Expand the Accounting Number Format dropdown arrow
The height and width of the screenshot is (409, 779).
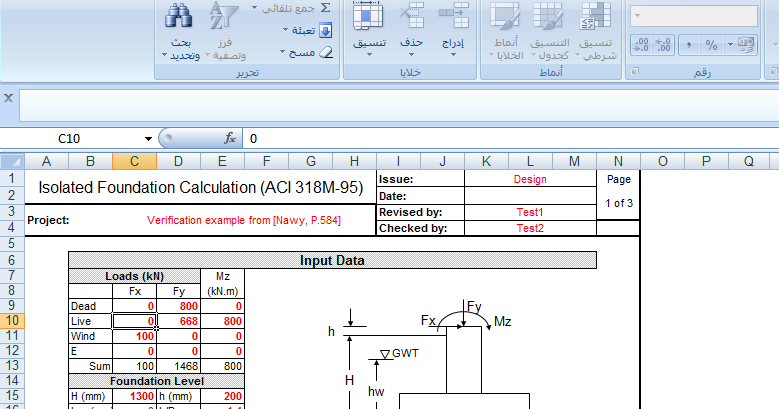point(730,45)
